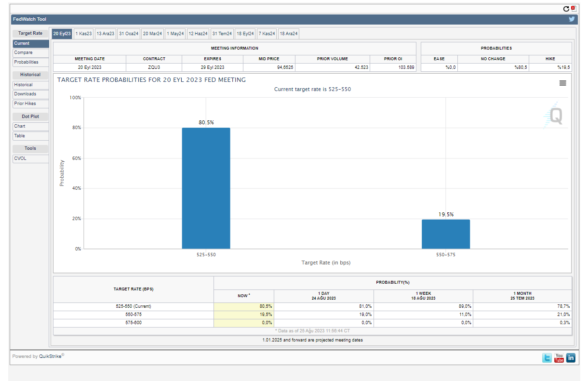Click the Twitter bird in the FedWatch header
The height and width of the screenshot is (381, 588).
572,19
